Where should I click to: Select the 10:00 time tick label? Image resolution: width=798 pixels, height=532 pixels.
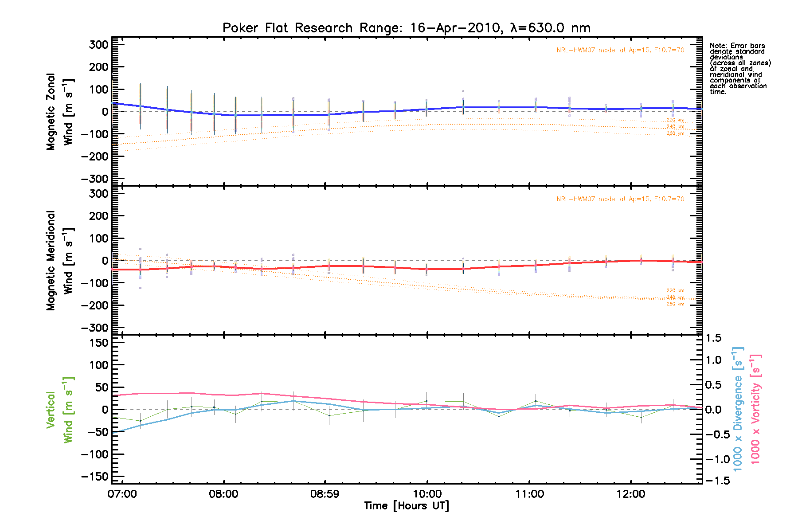(x=427, y=494)
